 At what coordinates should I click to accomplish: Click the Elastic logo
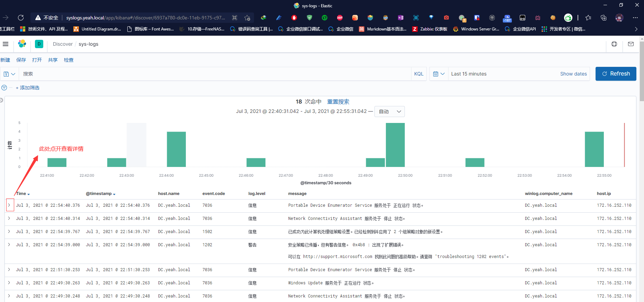pos(22,44)
